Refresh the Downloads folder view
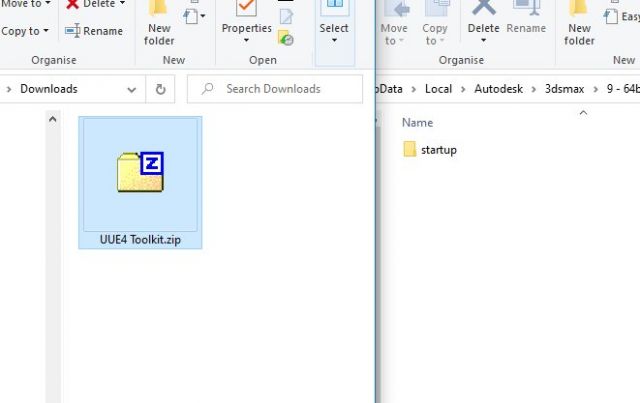This screenshot has width=640, height=403. pos(161,89)
